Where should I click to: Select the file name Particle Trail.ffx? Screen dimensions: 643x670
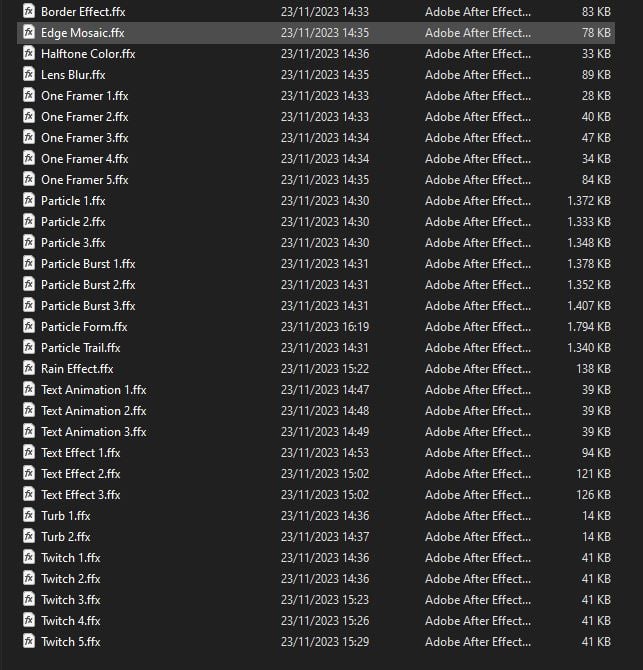pos(81,348)
